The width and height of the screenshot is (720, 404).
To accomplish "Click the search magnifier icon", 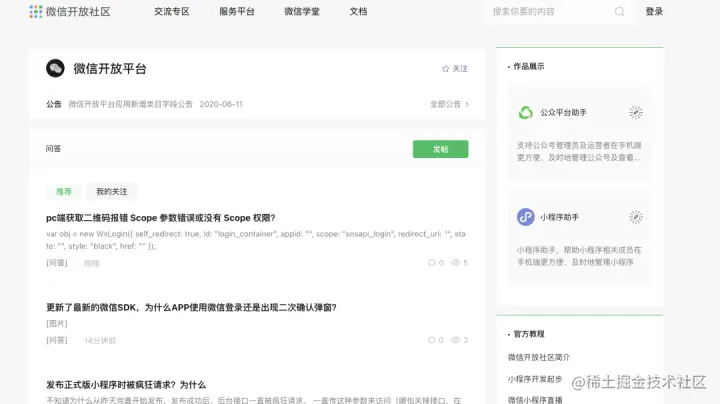I will point(619,11).
